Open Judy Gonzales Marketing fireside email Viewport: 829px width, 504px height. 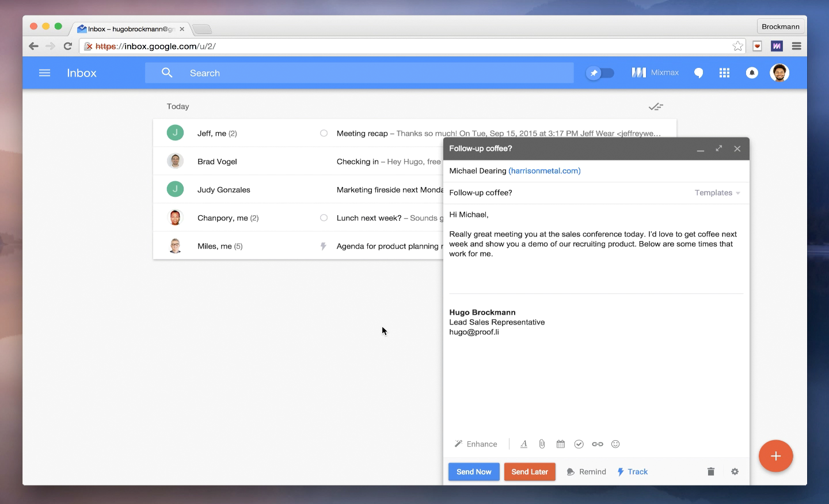tap(298, 189)
